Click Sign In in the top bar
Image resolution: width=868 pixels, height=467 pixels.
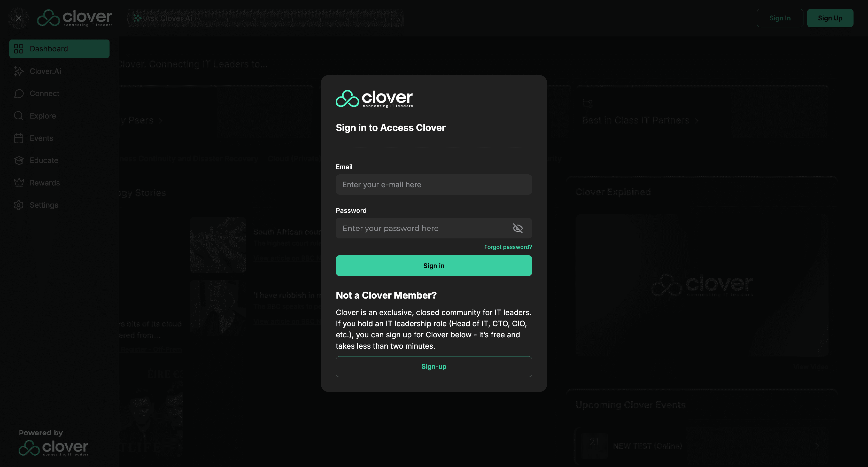(780, 18)
